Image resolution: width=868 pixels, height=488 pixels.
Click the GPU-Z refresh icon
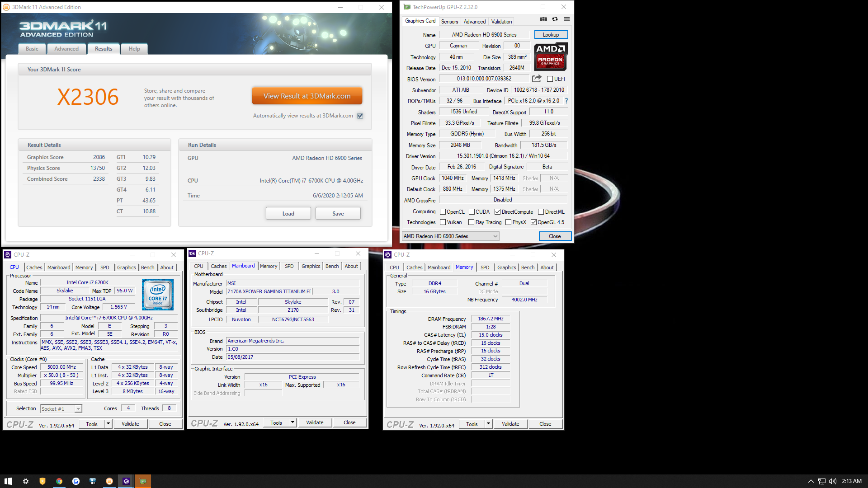click(x=555, y=19)
